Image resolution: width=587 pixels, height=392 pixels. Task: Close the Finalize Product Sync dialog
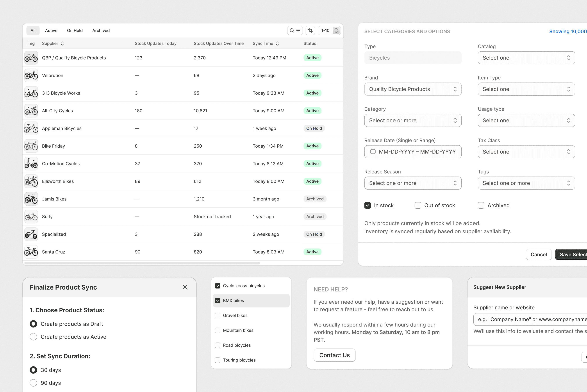185,287
